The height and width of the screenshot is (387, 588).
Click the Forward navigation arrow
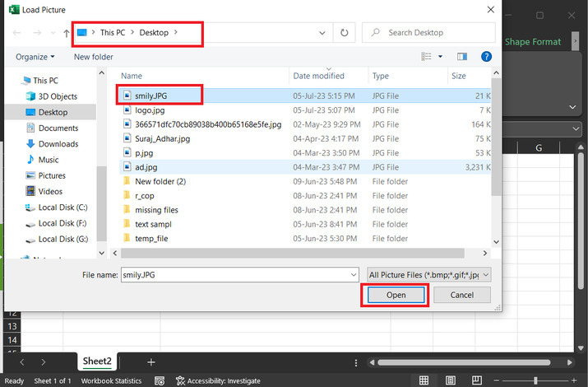coord(37,33)
